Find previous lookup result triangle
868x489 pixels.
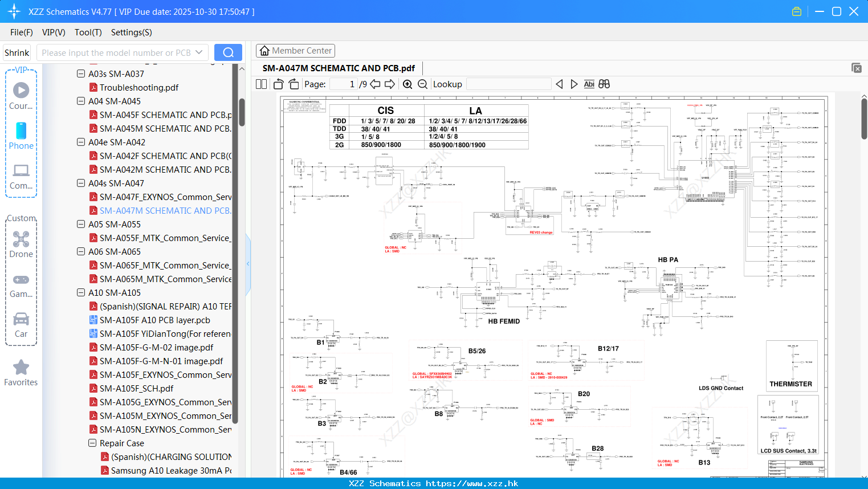click(559, 84)
